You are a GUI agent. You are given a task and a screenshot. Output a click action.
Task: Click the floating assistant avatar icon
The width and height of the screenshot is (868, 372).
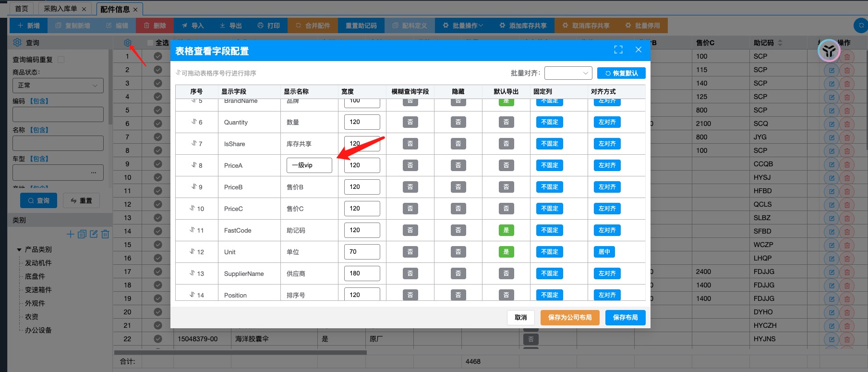pyautogui.click(x=829, y=50)
